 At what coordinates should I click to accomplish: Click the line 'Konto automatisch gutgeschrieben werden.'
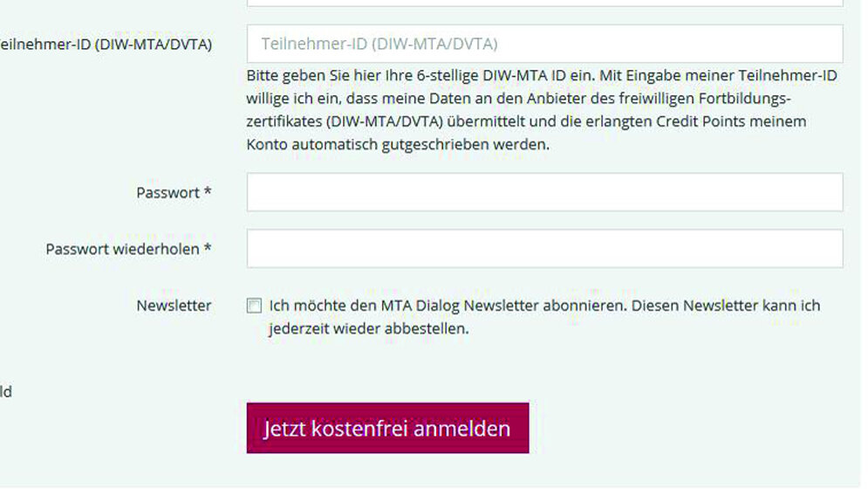click(398, 145)
